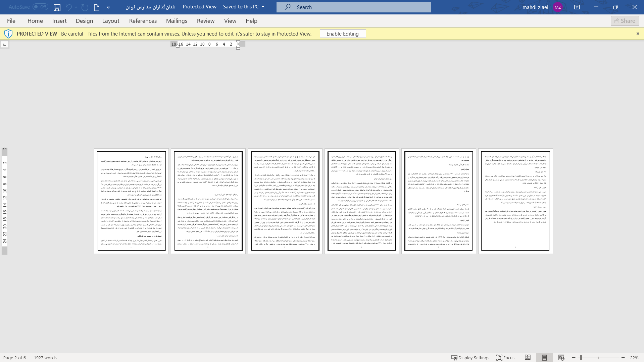The width and height of the screenshot is (644, 362).
Task: Click the Save disk icon
Action: [57, 7]
